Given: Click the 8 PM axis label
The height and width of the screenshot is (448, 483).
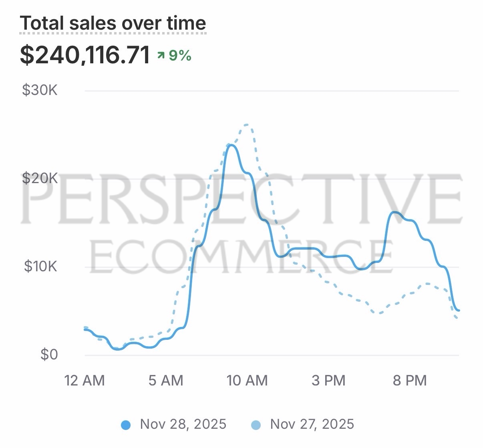Looking at the screenshot, I should pos(410,380).
